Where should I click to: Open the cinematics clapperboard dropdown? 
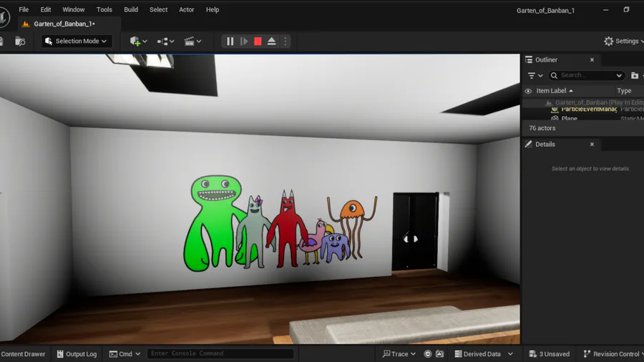tap(192, 41)
